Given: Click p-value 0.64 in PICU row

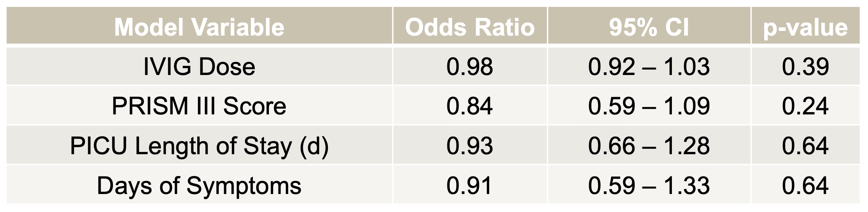Looking at the screenshot, I should pos(806,146).
